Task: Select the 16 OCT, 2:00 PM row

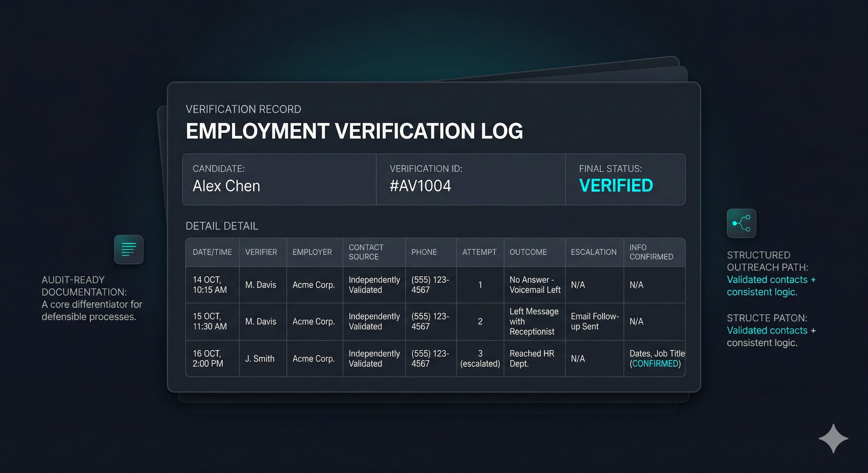Action: [207, 358]
